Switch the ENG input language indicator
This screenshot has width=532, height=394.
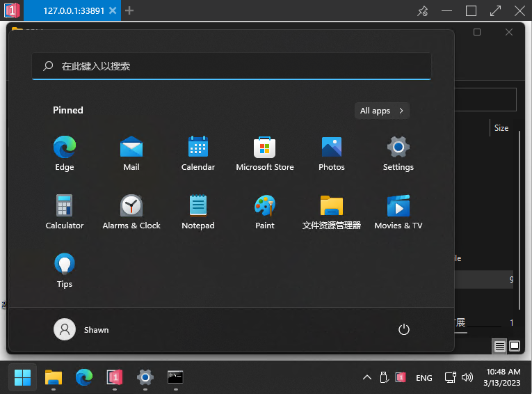tap(424, 378)
